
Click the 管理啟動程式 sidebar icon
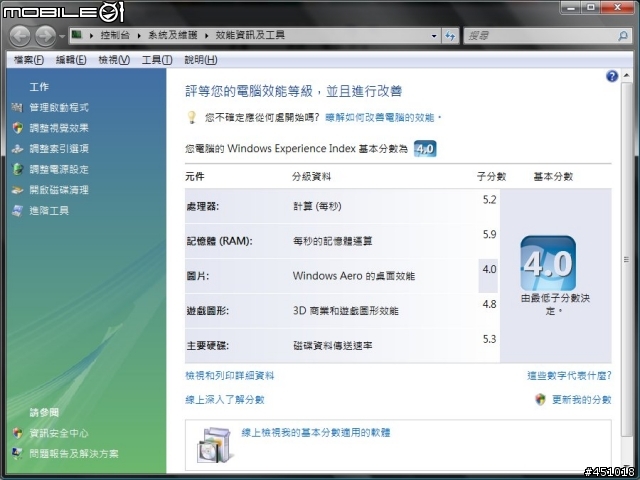pos(17,107)
